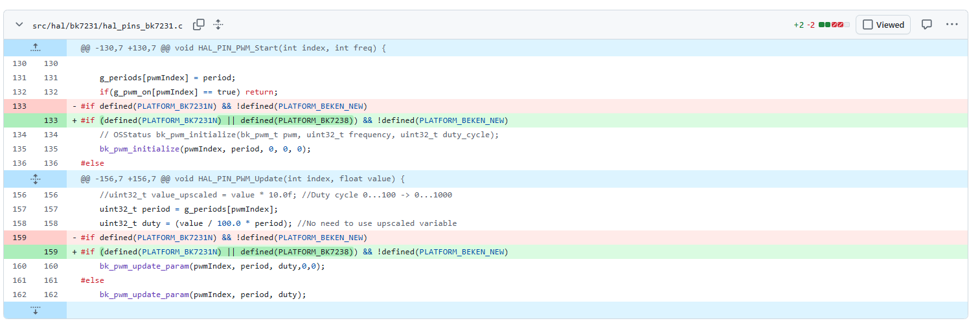Select deleted line number 133

[x=19, y=106]
